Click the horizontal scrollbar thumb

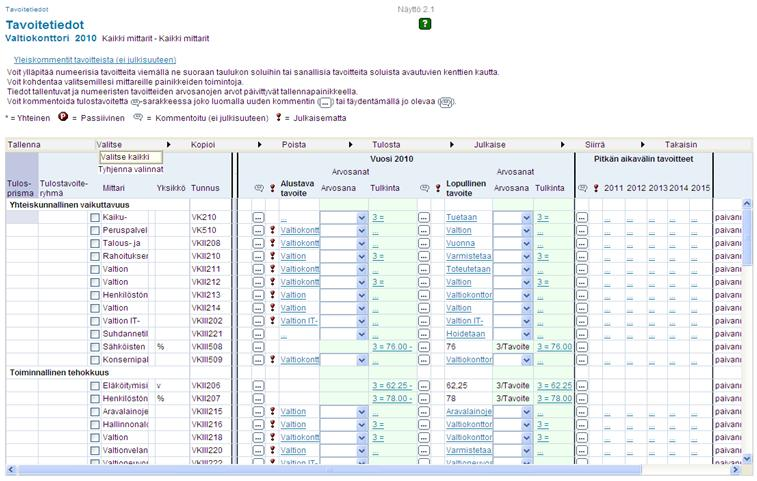[x=330, y=469]
